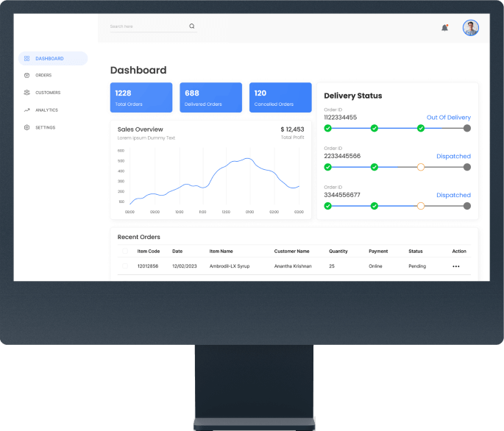Click customer name 'Anantha Krishnan'
504x431 pixels.
(x=293, y=266)
